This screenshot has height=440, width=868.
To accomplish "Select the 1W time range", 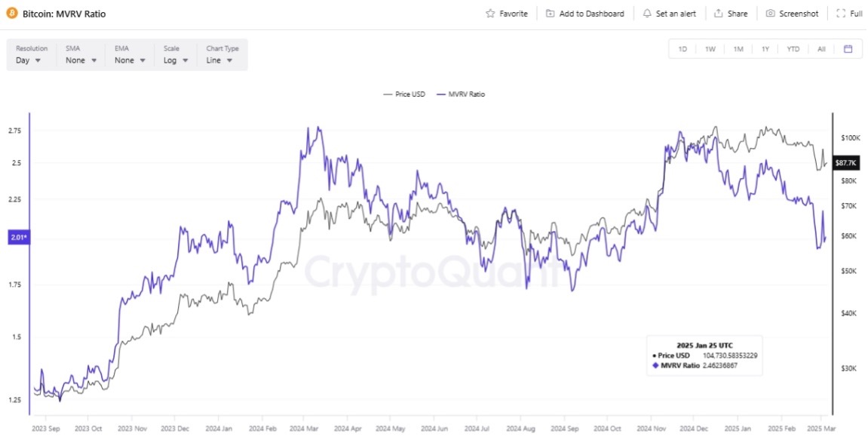I will (710, 49).
